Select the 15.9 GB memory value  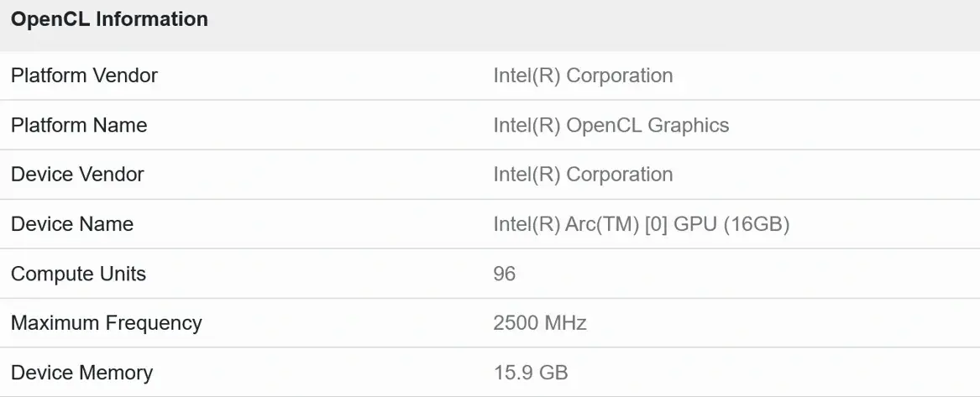[x=531, y=373]
